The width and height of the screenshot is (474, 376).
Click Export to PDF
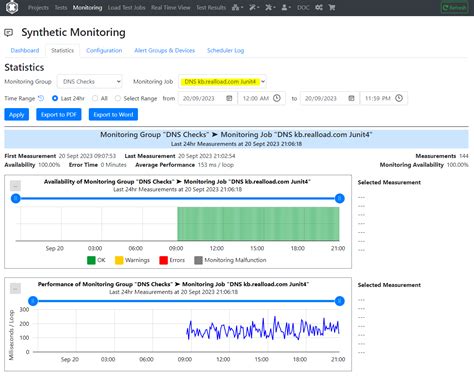(x=59, y=114)
